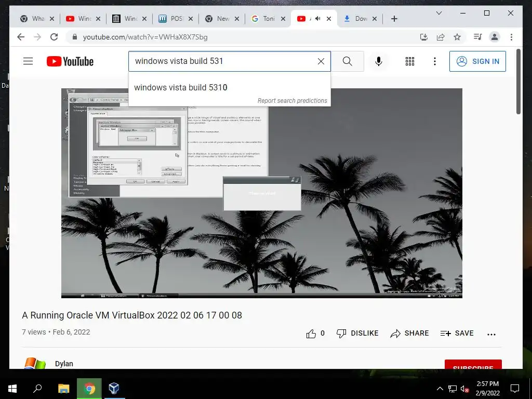Viewport: 532px width, 399px height.
Task: Open Dylan channel avatar
Action: (35, 363)
